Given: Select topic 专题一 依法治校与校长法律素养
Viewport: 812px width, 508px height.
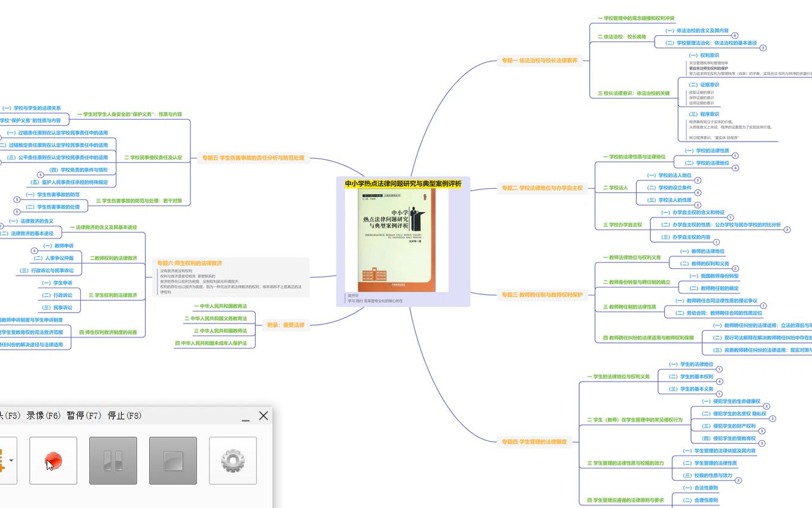Looking at the screenshot, I should [x=540, y=61].
